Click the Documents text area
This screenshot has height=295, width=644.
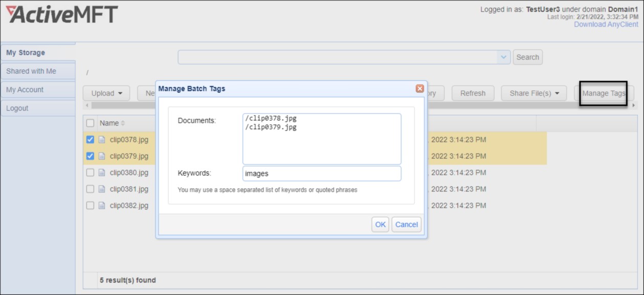point(322,139)
